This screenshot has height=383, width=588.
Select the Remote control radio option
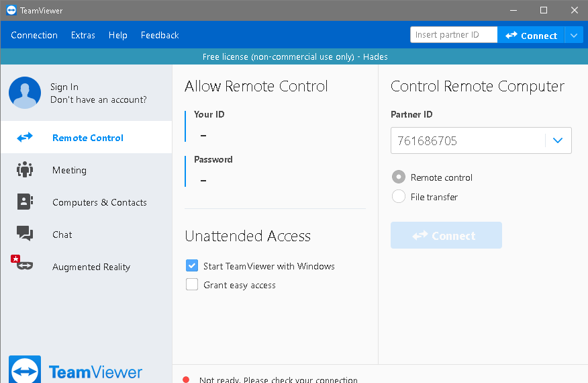(x=399, y=177)
